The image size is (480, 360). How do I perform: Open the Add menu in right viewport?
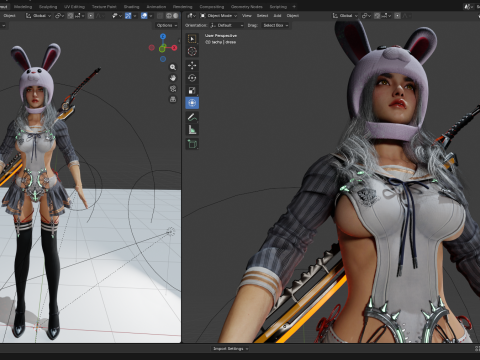point(277,16)
